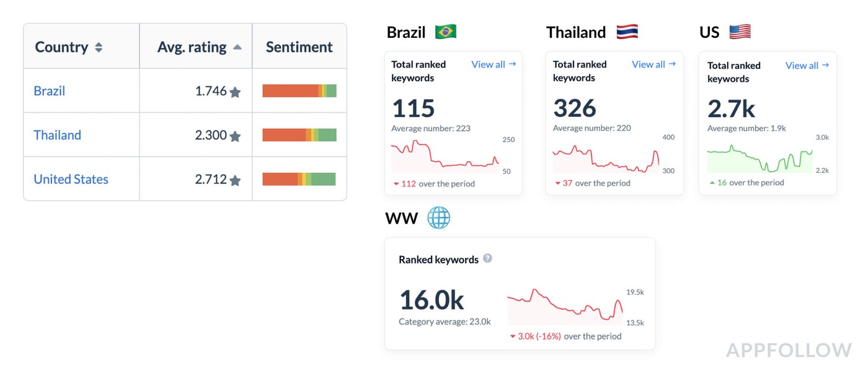Open the United States country link

[x=71, y=179]
